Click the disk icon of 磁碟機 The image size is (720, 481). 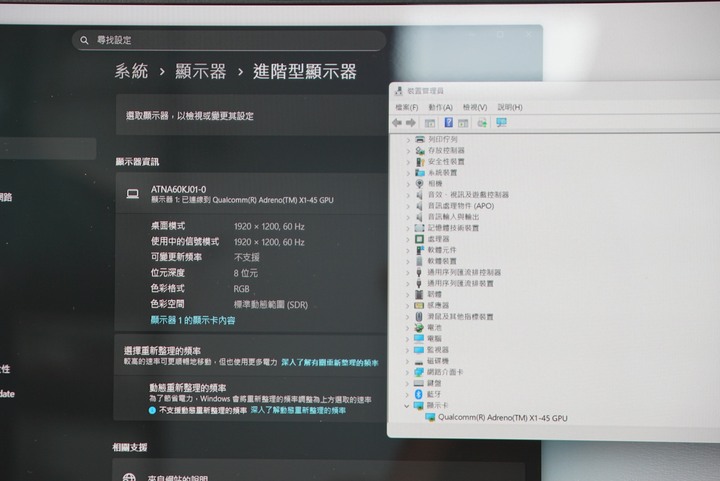[418, 361]
